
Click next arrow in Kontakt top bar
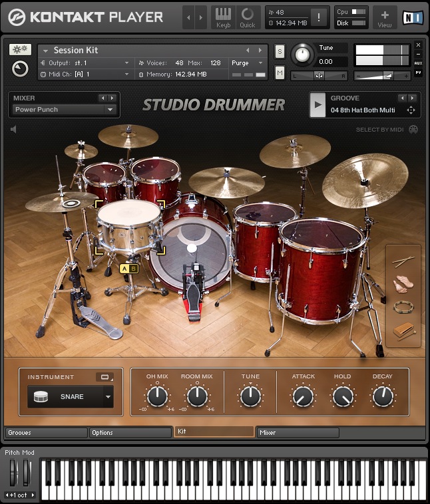201,18
